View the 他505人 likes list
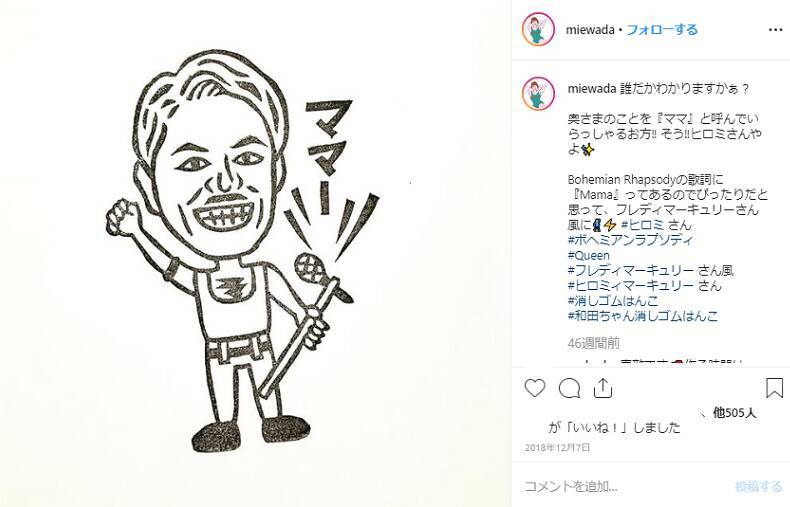Viewport: 790px width, 507px height. pos(734,413)
